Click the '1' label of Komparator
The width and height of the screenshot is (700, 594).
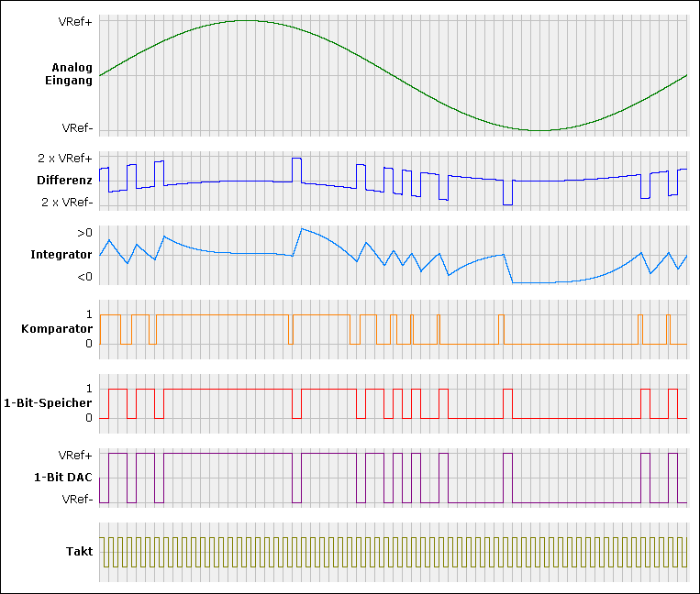pyautogui.click(x=89, y=314)
